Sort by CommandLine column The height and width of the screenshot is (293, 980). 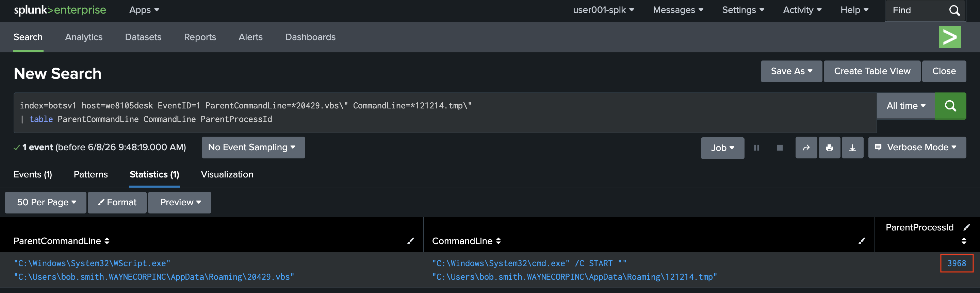[x=467, y=241]
